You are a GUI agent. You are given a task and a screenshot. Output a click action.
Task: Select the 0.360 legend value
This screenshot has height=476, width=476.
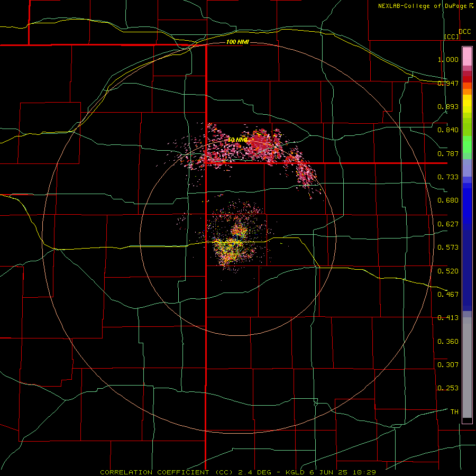[x=448, y=341]
